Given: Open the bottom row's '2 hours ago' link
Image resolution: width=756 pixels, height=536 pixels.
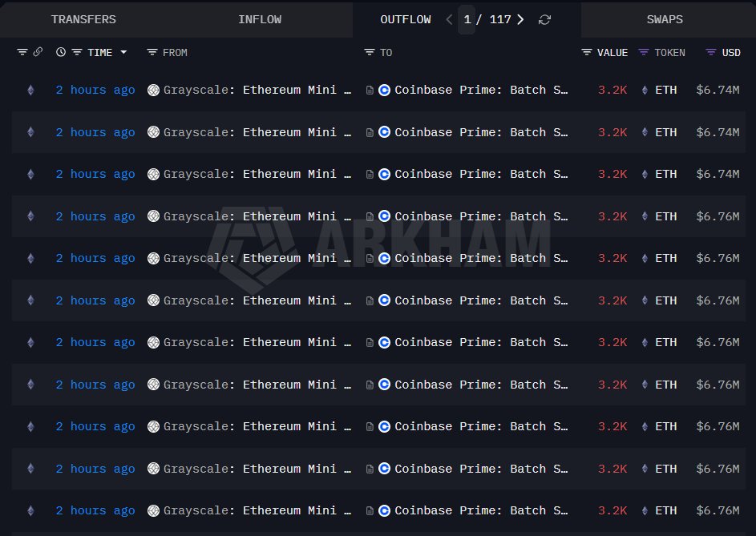Looking at the screenshot, I should (95, 511).
